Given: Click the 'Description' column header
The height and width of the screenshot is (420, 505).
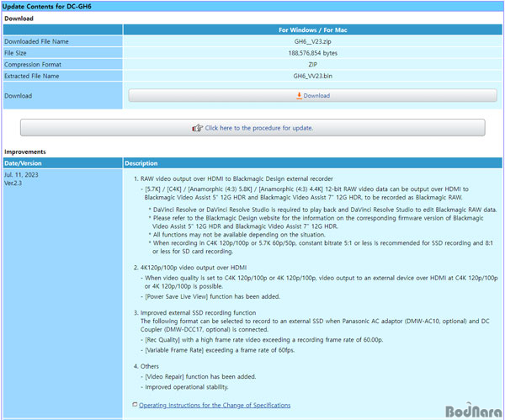Looking at the screenshot, I should coord(141,163).
